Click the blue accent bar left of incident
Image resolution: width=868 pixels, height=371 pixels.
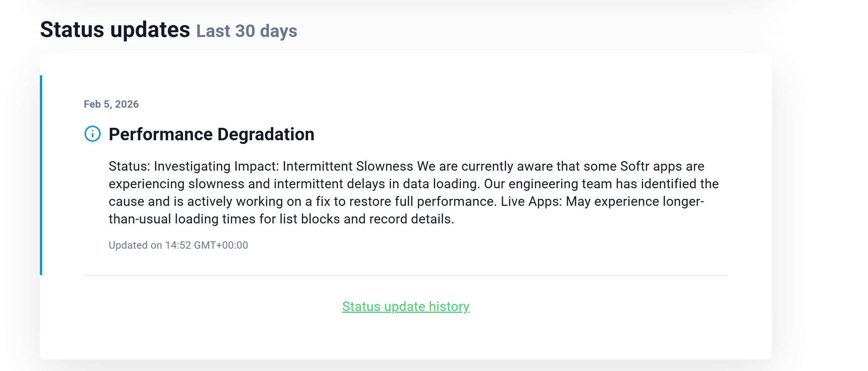click(x=41, y=175)
